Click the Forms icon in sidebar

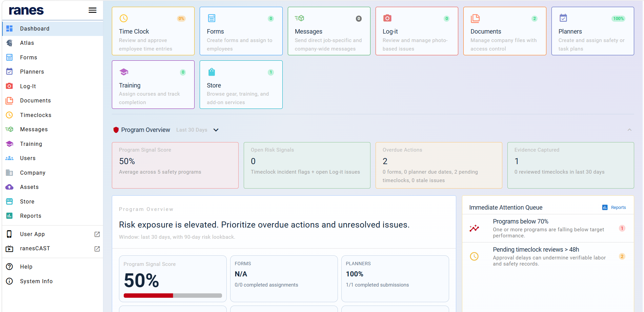(9, 57)
